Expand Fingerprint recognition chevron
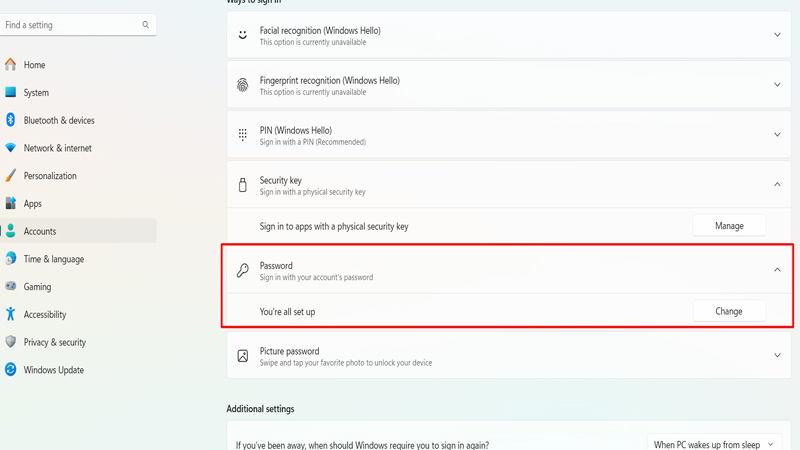 click(x=777, y=85)
